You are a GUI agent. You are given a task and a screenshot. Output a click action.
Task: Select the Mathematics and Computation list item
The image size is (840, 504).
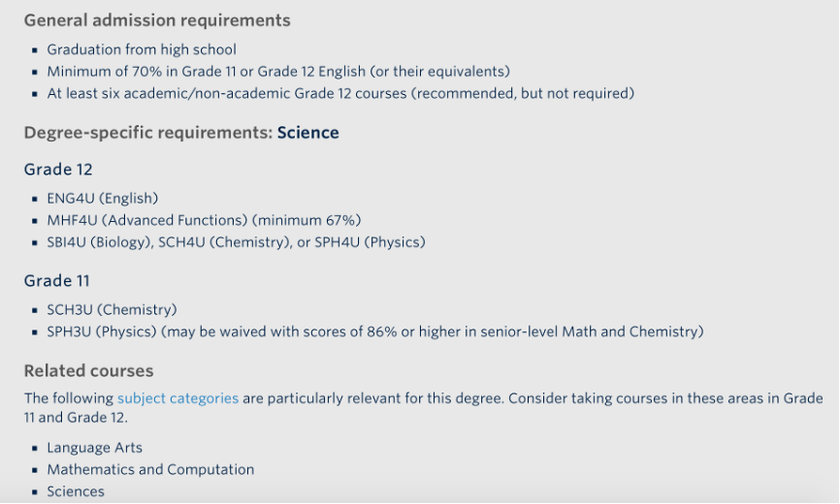(150, 470)
